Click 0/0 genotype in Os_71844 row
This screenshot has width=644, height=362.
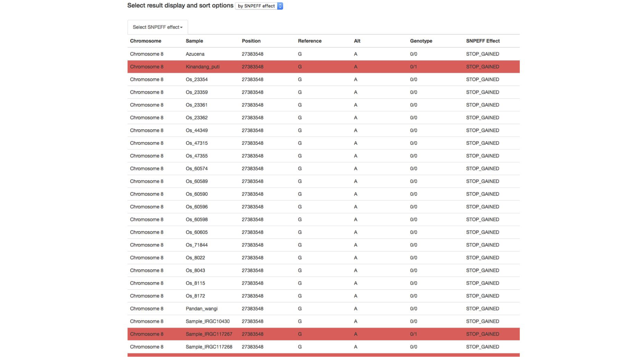[x=413, y=245]
